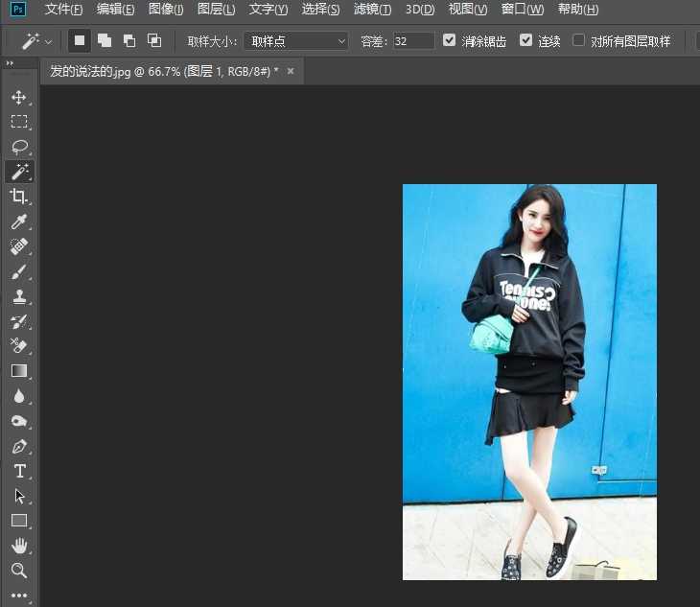Click the Add to selection mode icon
This screenshot has height=607, width=700.
pyautogui.click(x=104, y=41)
